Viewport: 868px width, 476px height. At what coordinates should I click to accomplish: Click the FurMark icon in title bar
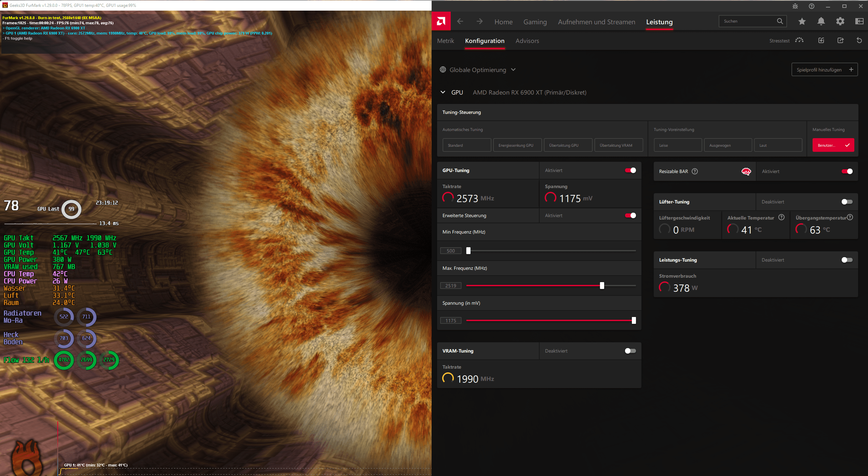tap(5, 5)
